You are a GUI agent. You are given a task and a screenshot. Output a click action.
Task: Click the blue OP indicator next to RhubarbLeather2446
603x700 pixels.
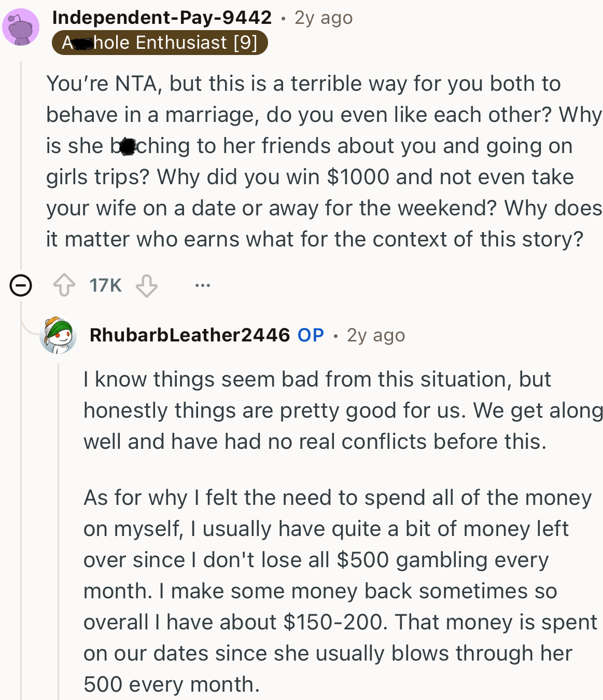[309, 335]
